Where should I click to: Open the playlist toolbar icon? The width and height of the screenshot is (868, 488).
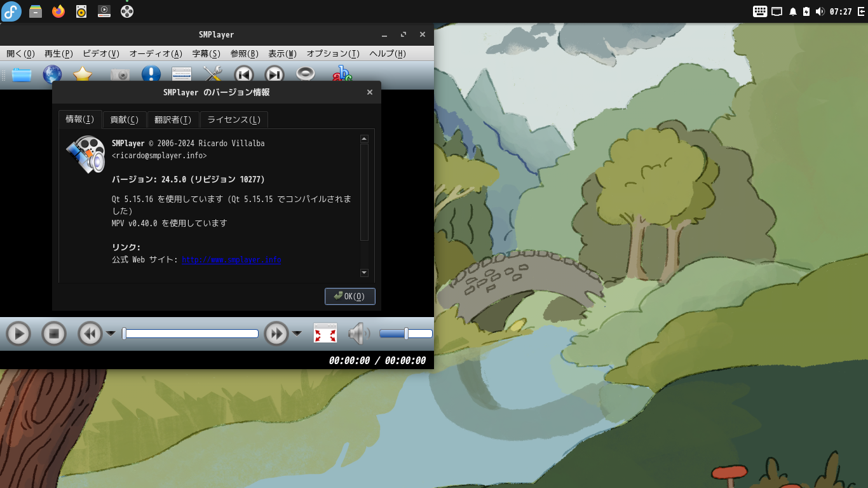[182, 75]
